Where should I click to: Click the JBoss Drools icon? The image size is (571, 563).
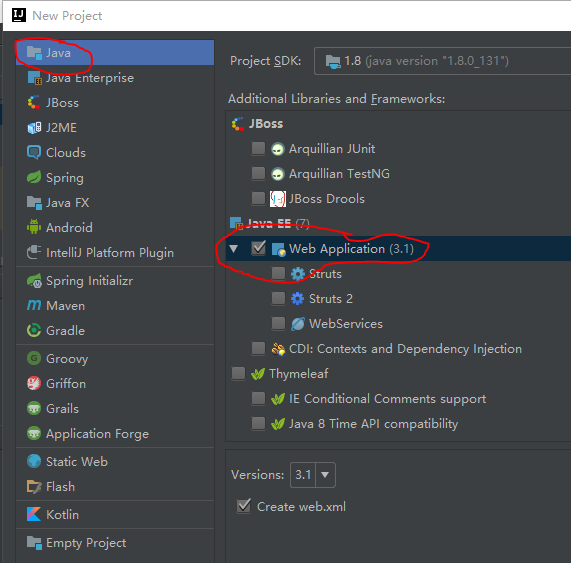(x=277, y=199)
